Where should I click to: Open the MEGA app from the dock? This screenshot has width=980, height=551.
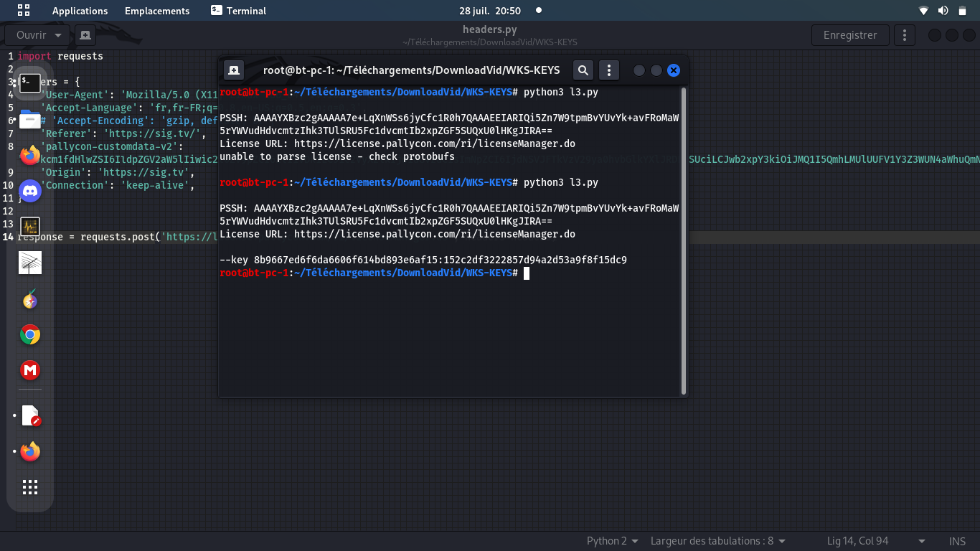[30, 371]
